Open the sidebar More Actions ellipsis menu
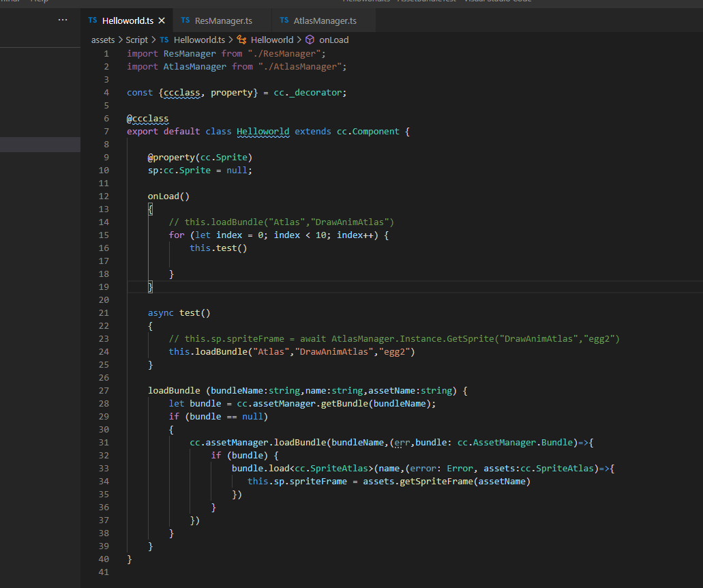 63,20
